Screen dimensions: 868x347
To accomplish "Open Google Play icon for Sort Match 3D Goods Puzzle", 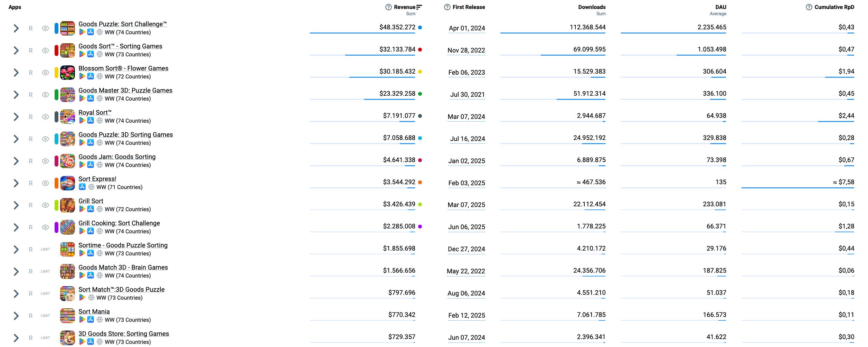I will pyautogui.click(x=82, y=298).
